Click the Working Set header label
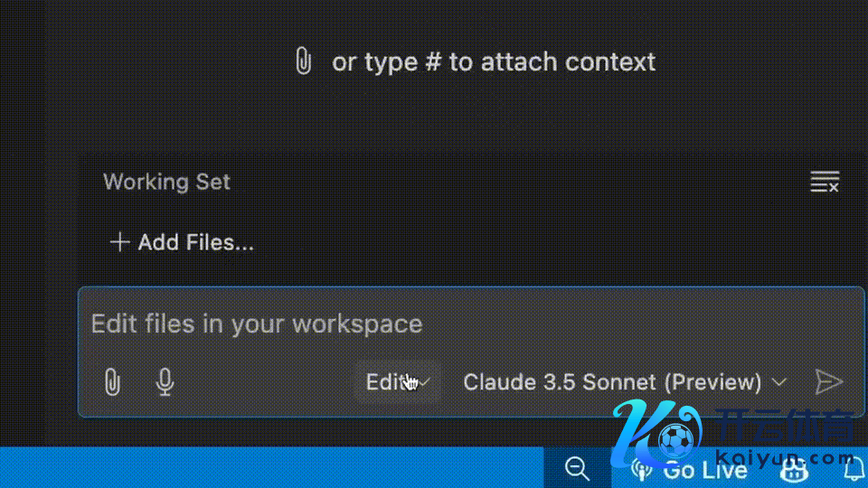Image resolution: width=868 pixels, height=488 pixels. click(x=166, y=182)
